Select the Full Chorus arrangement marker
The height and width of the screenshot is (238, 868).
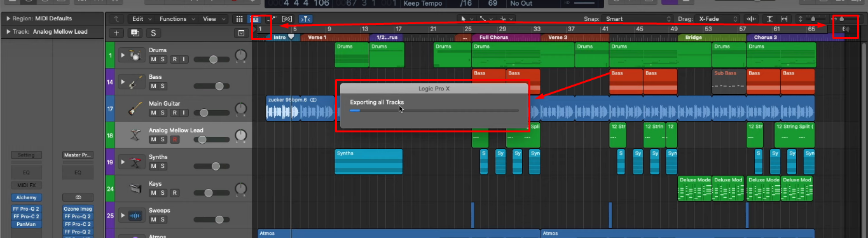pyautogui.click(x=506, y=38)
